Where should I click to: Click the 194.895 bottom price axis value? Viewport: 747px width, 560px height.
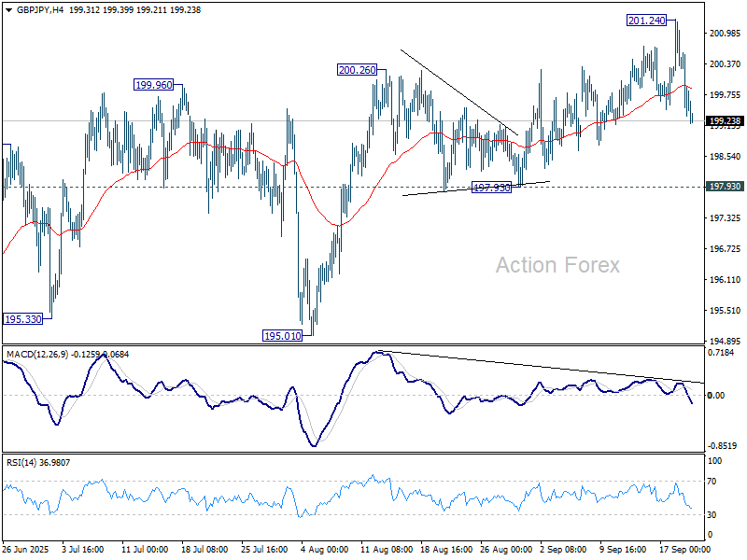(x=725, y=342)
